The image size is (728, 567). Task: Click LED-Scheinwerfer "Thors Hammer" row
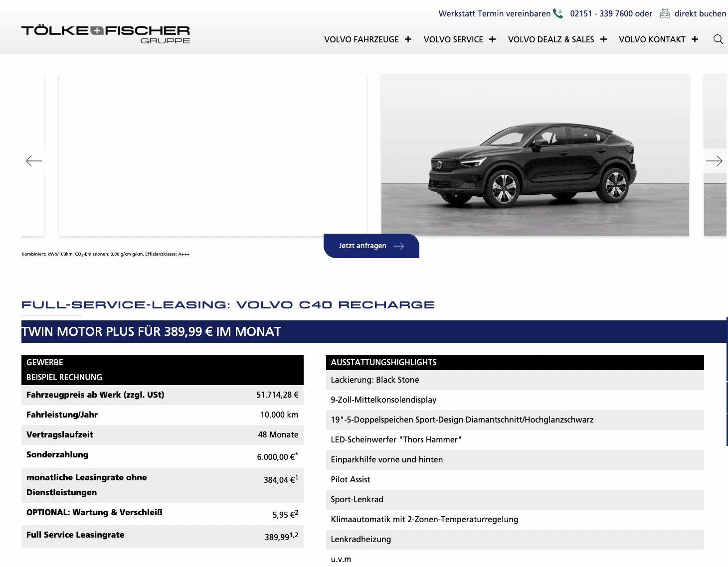click(515, 440)
